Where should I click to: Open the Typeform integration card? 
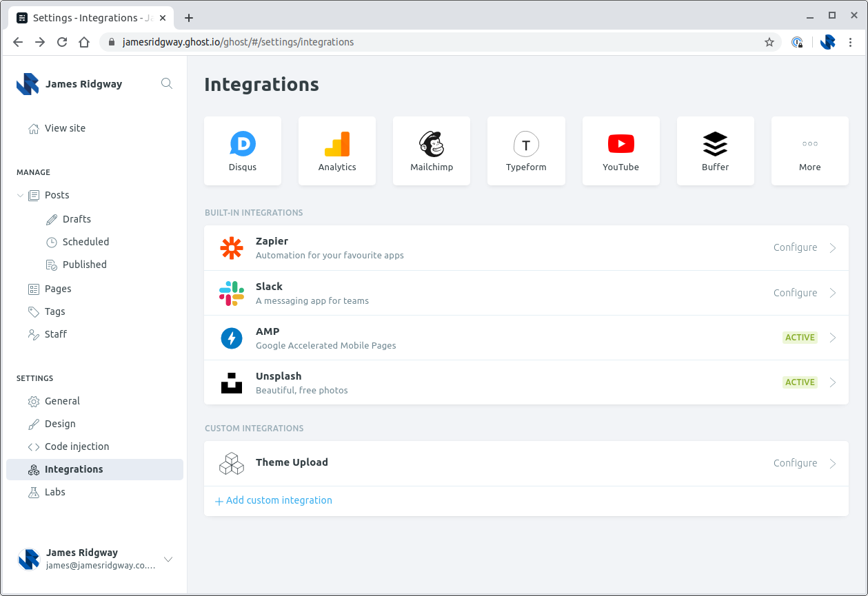526,151
